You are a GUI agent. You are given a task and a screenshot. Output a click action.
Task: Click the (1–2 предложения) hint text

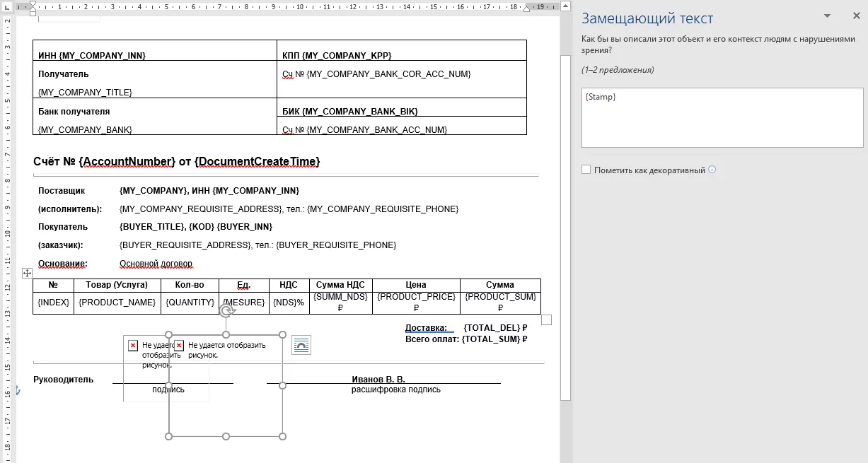(618, 70)
